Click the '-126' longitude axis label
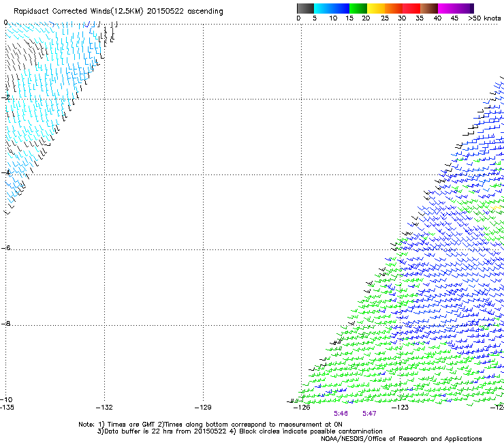The image size is (504, 443). coord(302,408)
